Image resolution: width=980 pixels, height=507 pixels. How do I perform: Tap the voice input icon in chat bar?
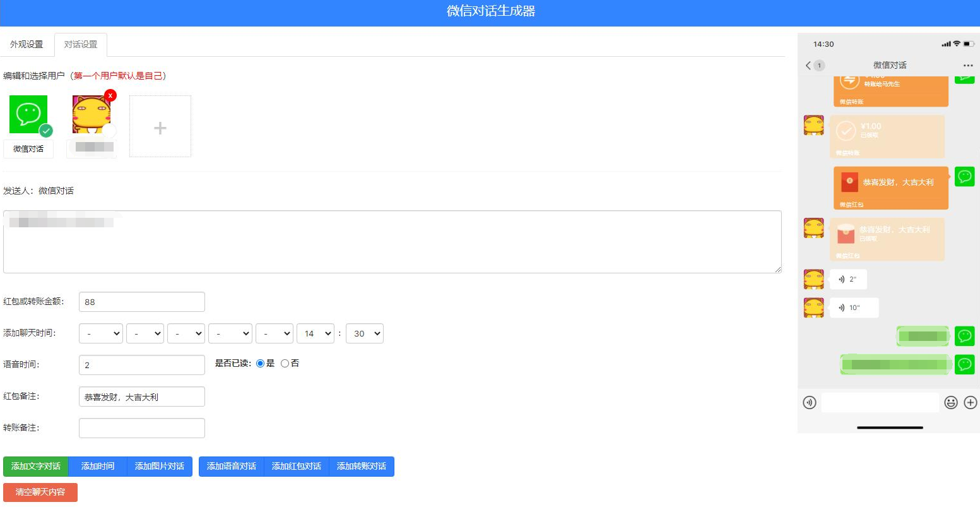point(810,403)
